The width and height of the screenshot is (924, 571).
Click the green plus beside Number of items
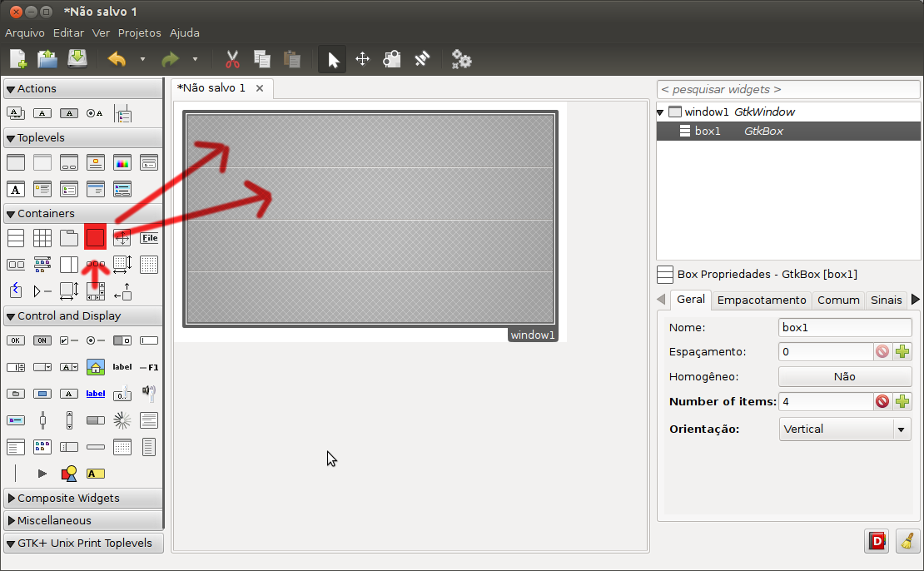point(902,401)
